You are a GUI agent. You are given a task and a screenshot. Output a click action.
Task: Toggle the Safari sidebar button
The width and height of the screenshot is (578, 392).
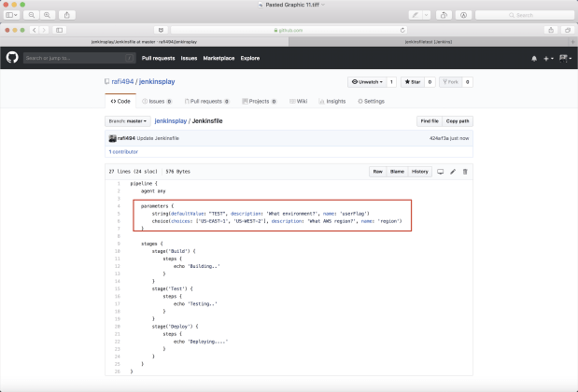60,30
